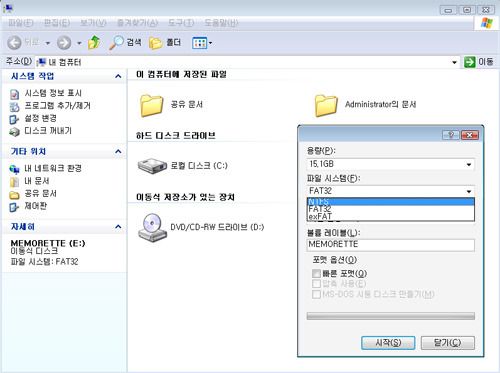Open 내 네트워크 환경 icon
This screenshot has width=500, height=373.
pyautogui.click(x=14, y=169)
